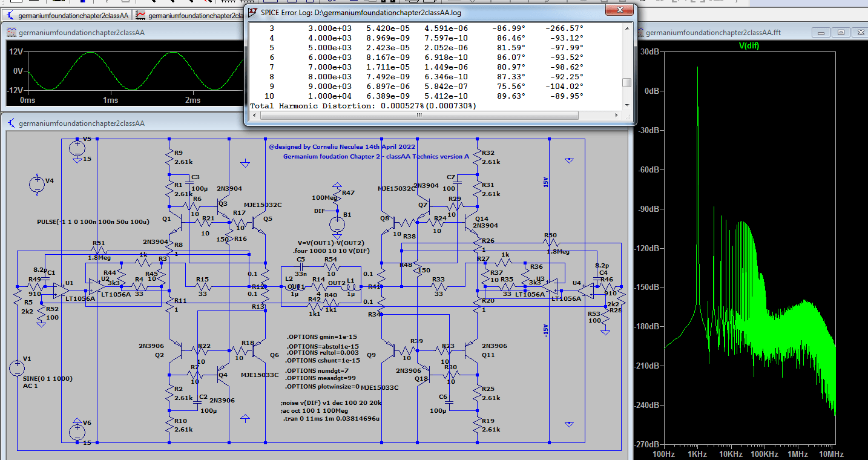Click the 12V label on waveform vertical axis
This screenshot has width=868, height=460.
(x=16, y=52)
